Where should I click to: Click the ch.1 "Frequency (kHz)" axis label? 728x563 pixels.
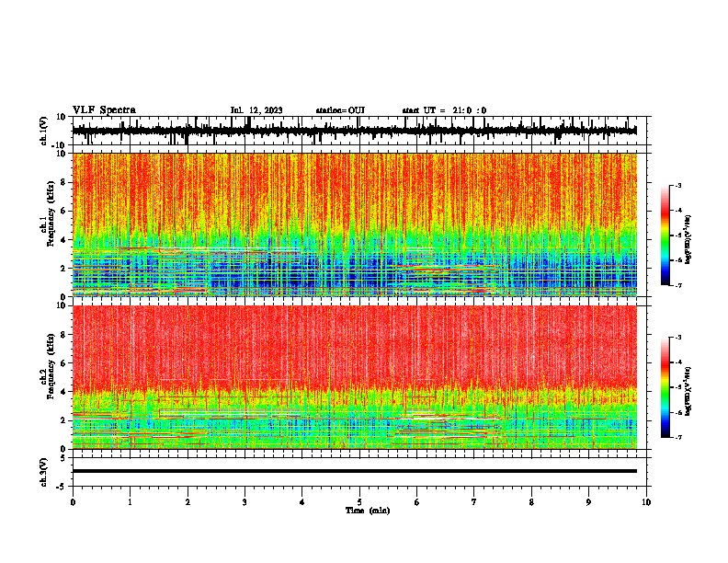point(51,213)
